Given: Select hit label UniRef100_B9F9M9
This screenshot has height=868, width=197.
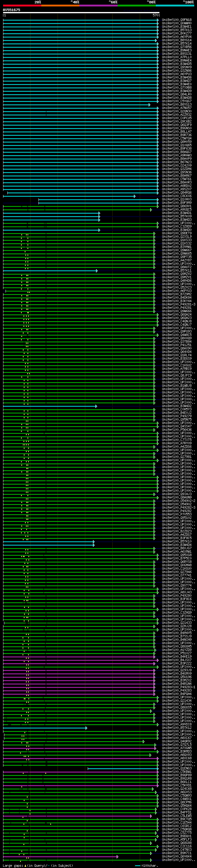Looking at the screenshot, I should pyautogui.click(x=176, y=203).
